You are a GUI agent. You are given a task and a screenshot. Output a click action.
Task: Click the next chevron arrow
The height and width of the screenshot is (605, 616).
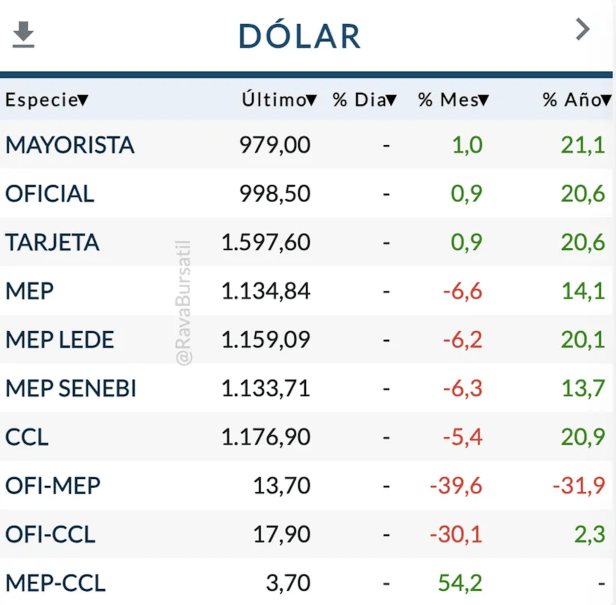tap(583, 30)
